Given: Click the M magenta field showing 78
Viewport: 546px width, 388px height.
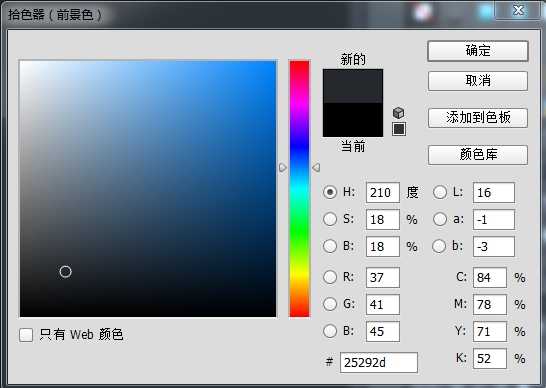Looking at the screenshot, I should coord(490,304).
